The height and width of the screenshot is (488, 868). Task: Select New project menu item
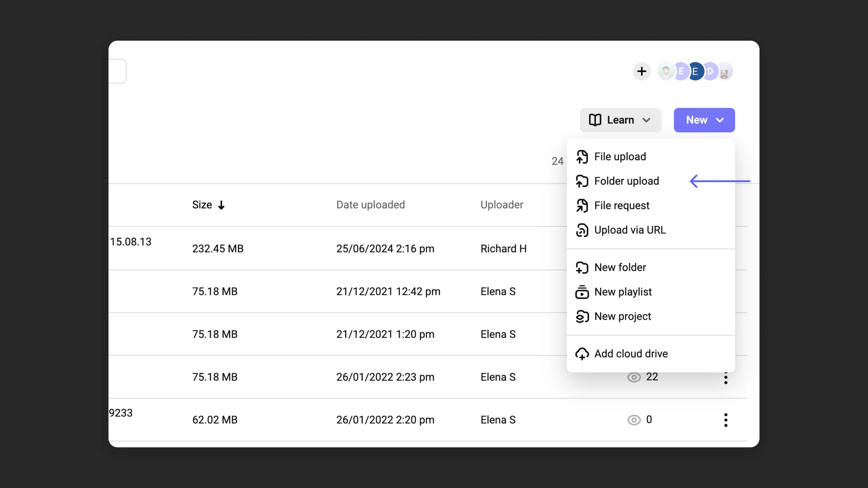[x=651, y=317]
